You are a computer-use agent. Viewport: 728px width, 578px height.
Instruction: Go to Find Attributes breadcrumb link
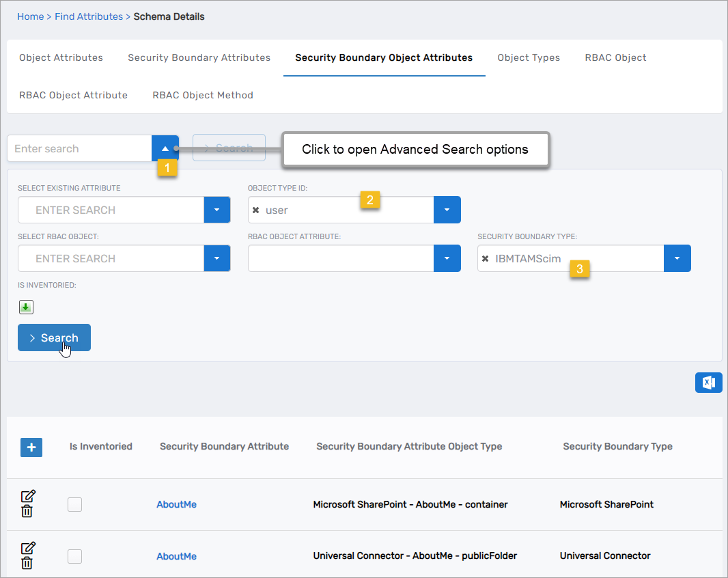pyautogui.click(x=89, y=16)
